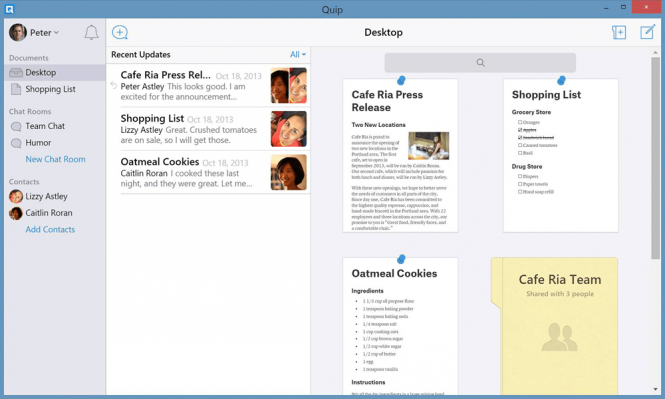This screenshot has height=399, width=665.
Task: Open the All filter dropdown
Action: click(x=298, y=55)
